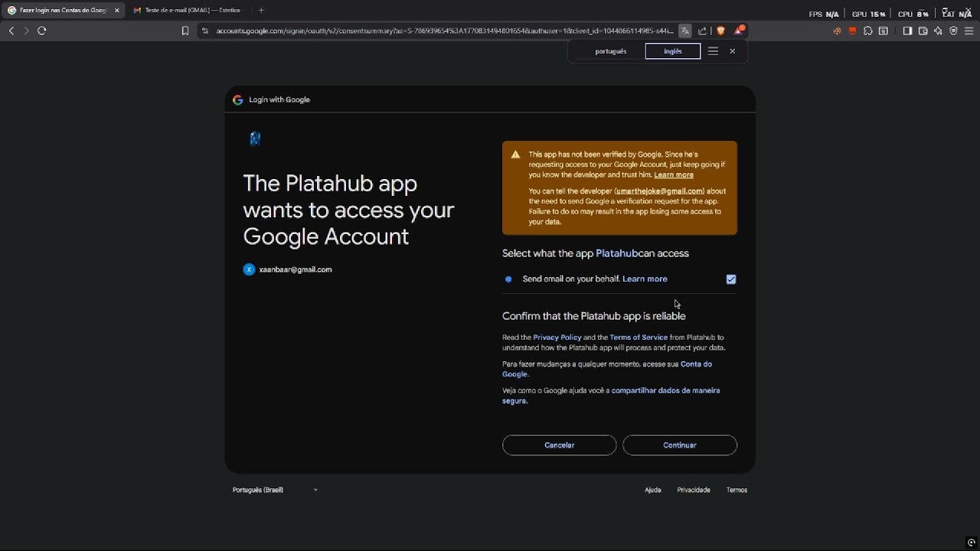
Task: Click the warning triangle icon in banner
Action: (515, 155)
